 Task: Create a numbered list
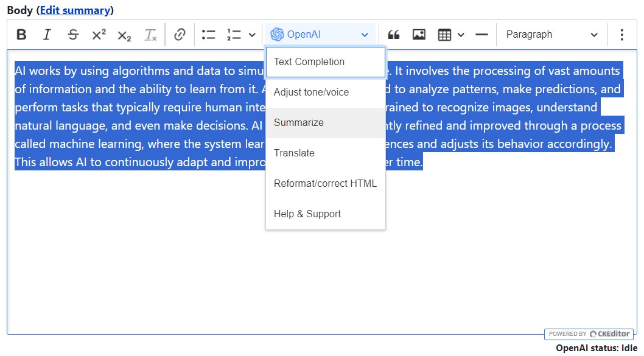234,35
